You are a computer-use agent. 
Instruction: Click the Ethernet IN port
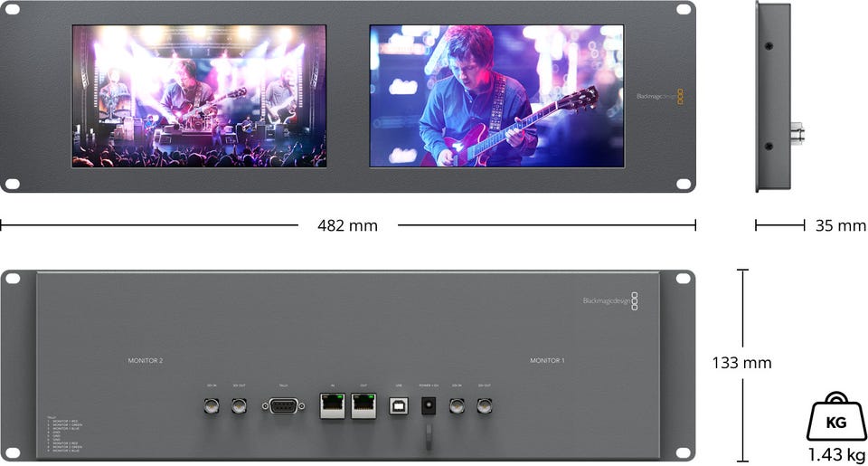coord(332,405)
